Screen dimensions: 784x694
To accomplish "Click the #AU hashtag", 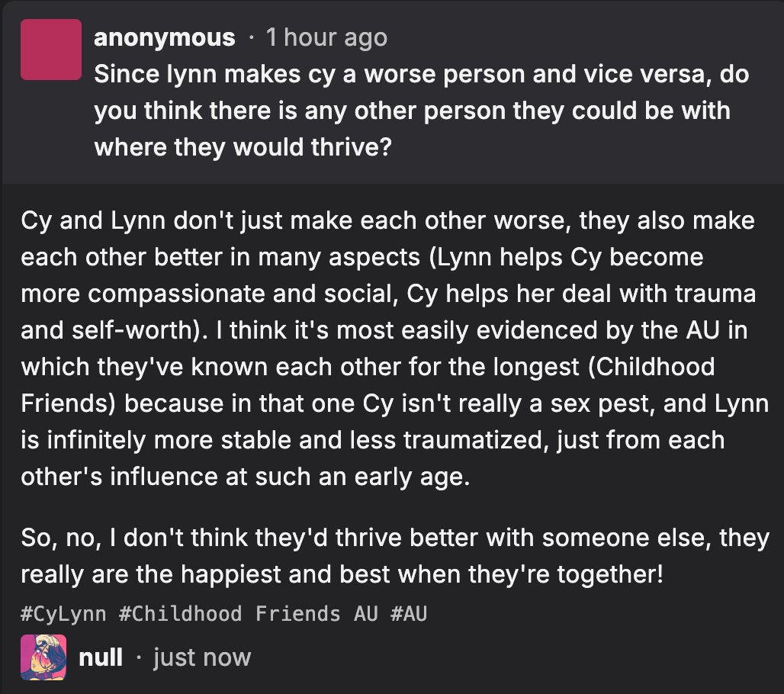I will coord(409,613).
